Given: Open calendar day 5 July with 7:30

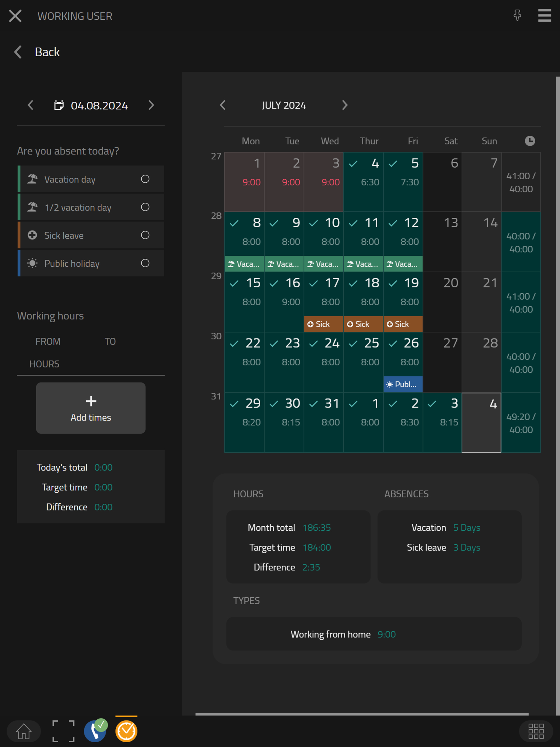Looking at the screenshot, I should [403, 182].
